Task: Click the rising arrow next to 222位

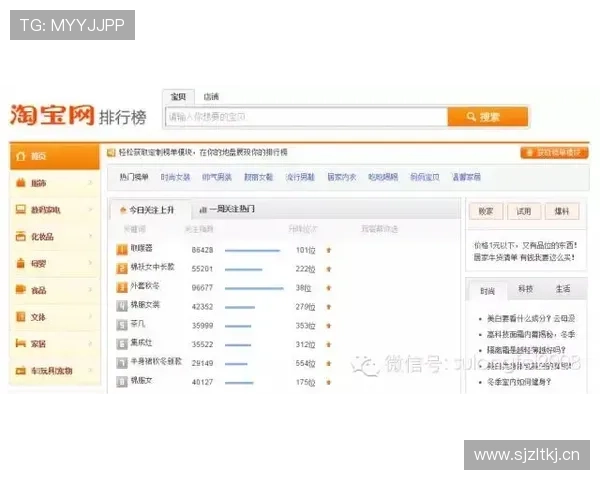Action: [328, 269]
